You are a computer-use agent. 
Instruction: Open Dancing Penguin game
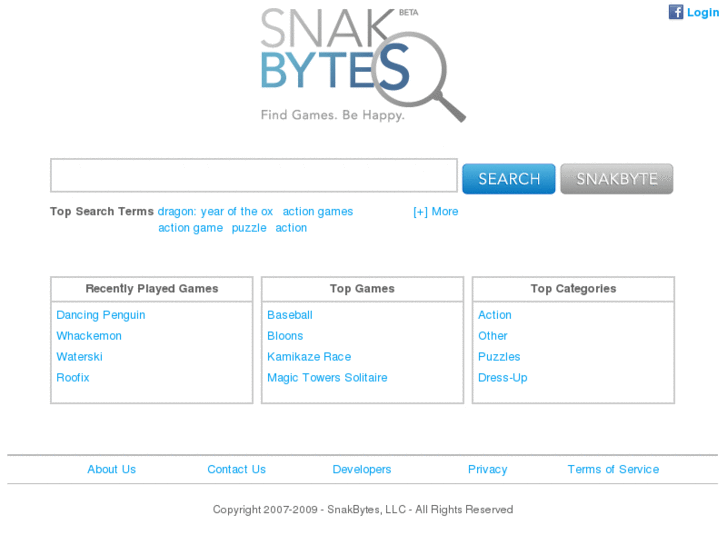(x=101, y=315)
